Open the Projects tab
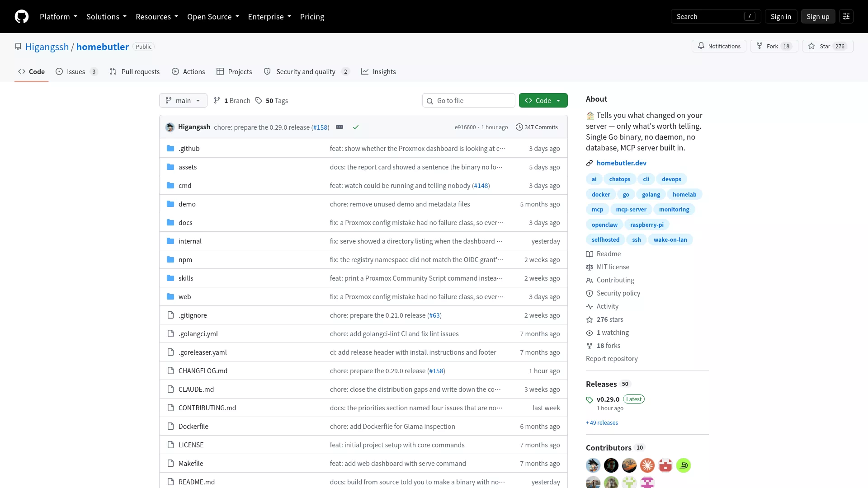This screenshot has width=868, height=488. (x=234, y=72)
